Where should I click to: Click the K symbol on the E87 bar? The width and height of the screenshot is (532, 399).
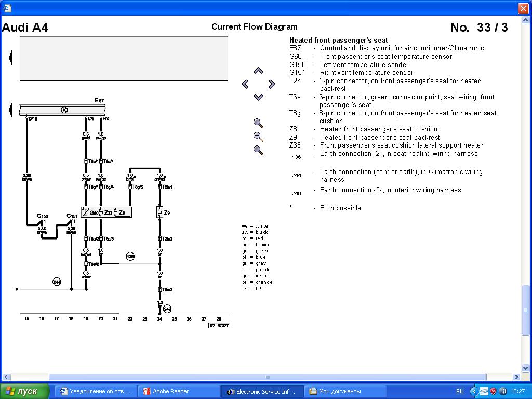tap(64, 110)
